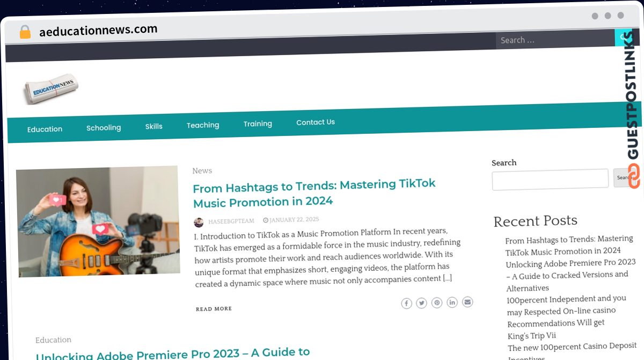Open the Education menu item

45,129
